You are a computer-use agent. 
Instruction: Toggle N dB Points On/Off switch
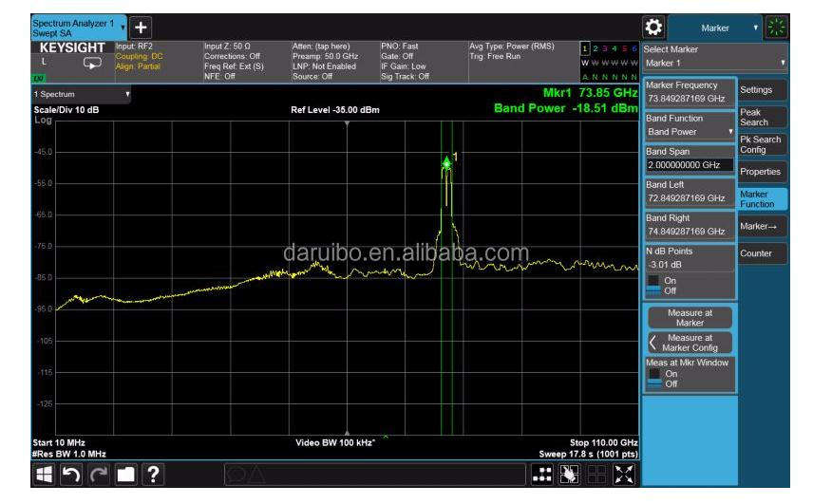653,286
